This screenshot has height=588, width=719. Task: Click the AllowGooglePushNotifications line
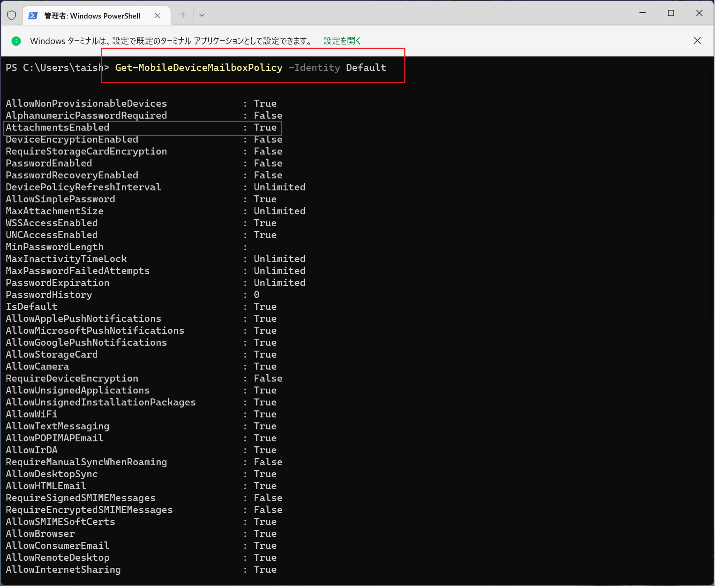[141, 343]
